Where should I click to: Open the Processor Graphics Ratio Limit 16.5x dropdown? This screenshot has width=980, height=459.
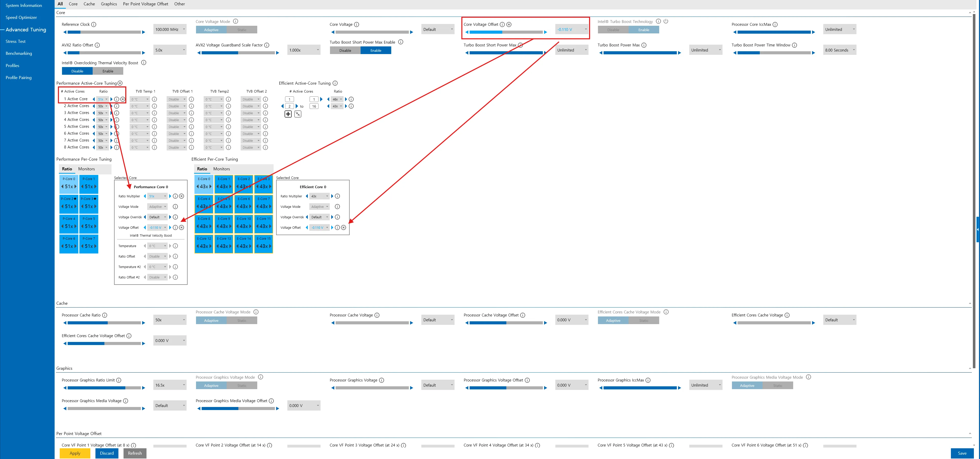coord(170,385)
